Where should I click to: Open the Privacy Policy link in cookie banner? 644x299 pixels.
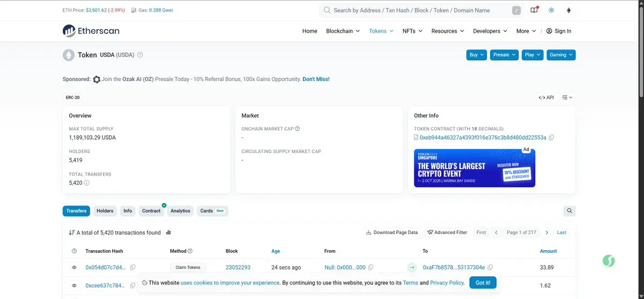(447, 283)
